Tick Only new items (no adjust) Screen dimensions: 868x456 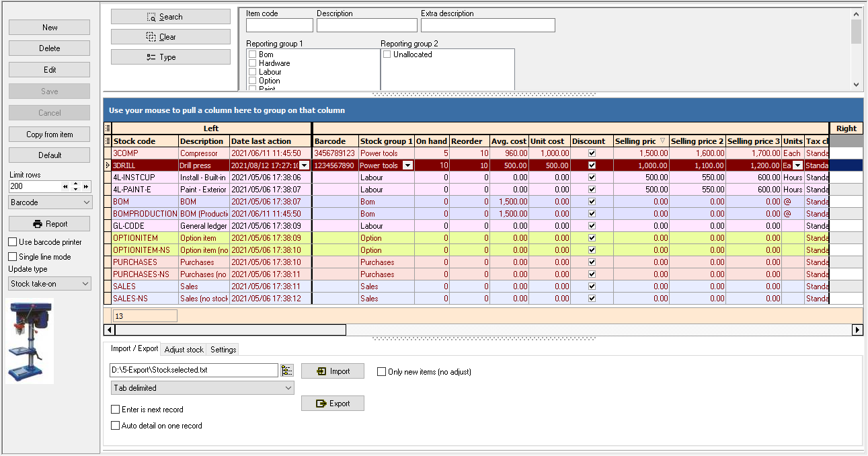pyautogui.click(x=382, y=371)
